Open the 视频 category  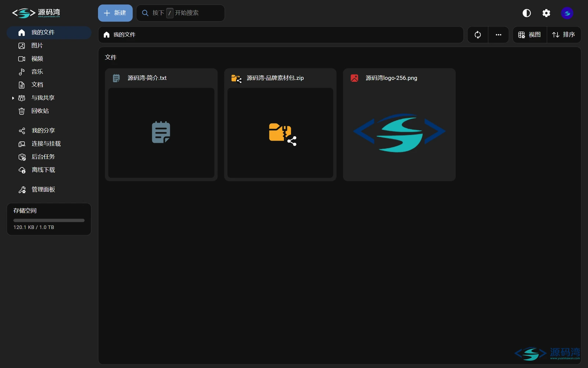(x=49, y=59)
